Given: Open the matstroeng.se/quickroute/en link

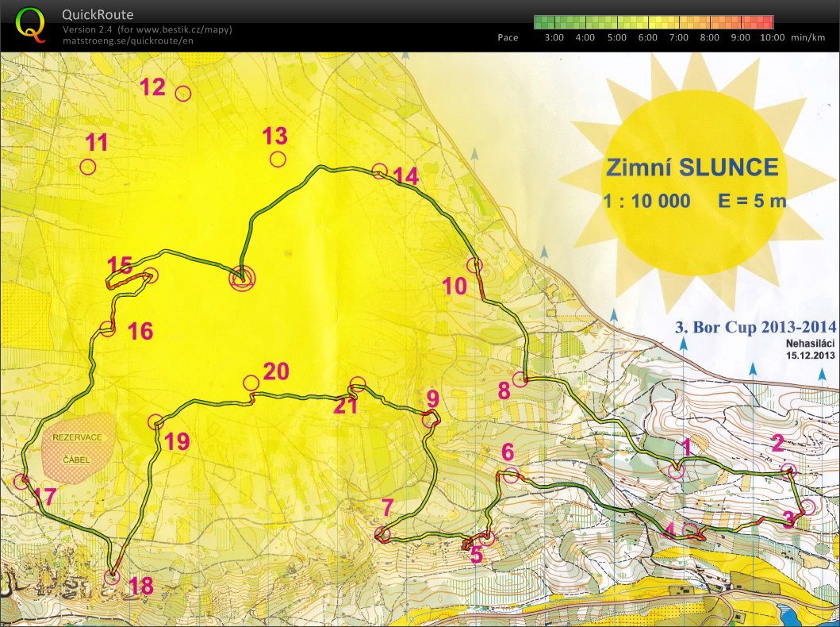Looking at the screenshot, I should [x=128, y=40].
